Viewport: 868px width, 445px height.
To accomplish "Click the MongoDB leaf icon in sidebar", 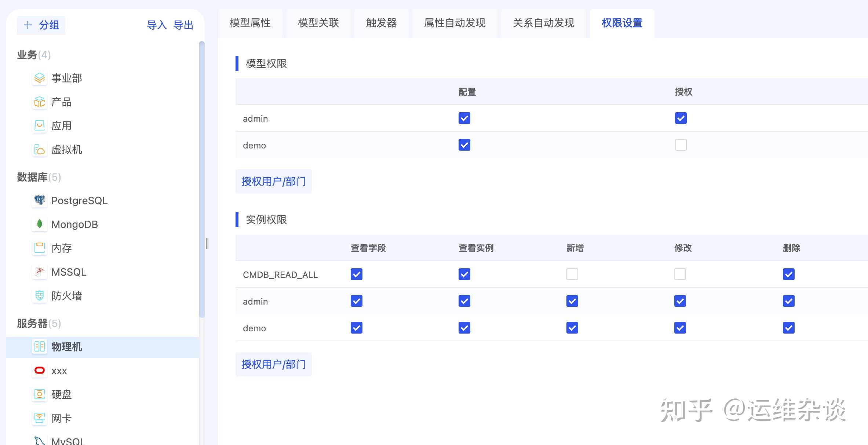I will click(39, 224).
